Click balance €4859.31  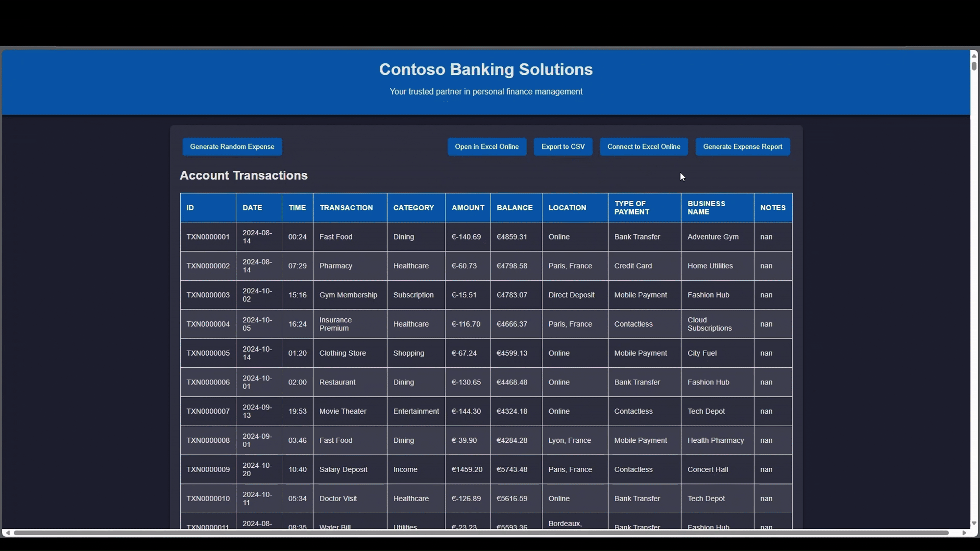click(512, 237)
